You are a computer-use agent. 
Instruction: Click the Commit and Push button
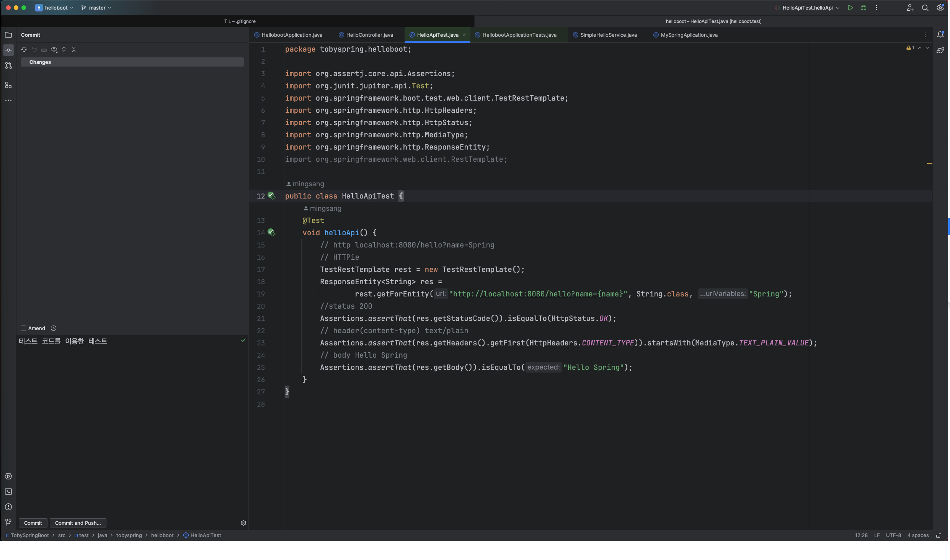78,523
